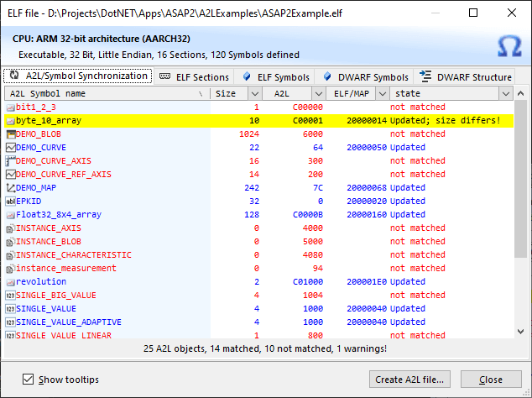The width and height of the screenshot is (532, 398).
Task: Switch to the ELF Sections tab
Action: [x=194, y=77]
